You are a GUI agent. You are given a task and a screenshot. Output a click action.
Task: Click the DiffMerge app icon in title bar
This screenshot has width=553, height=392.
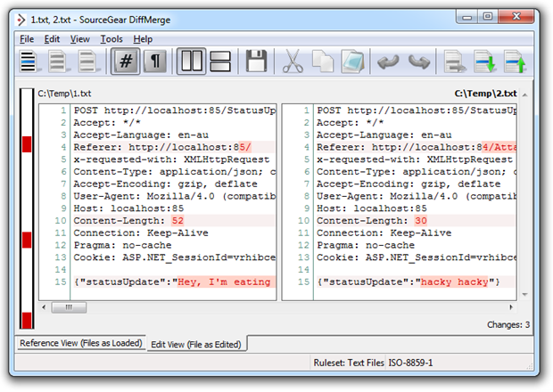[21, 20]
